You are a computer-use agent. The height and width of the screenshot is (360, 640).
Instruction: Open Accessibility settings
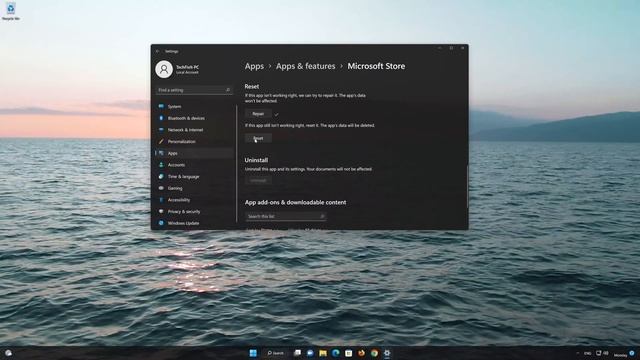[x=194, y=200]
